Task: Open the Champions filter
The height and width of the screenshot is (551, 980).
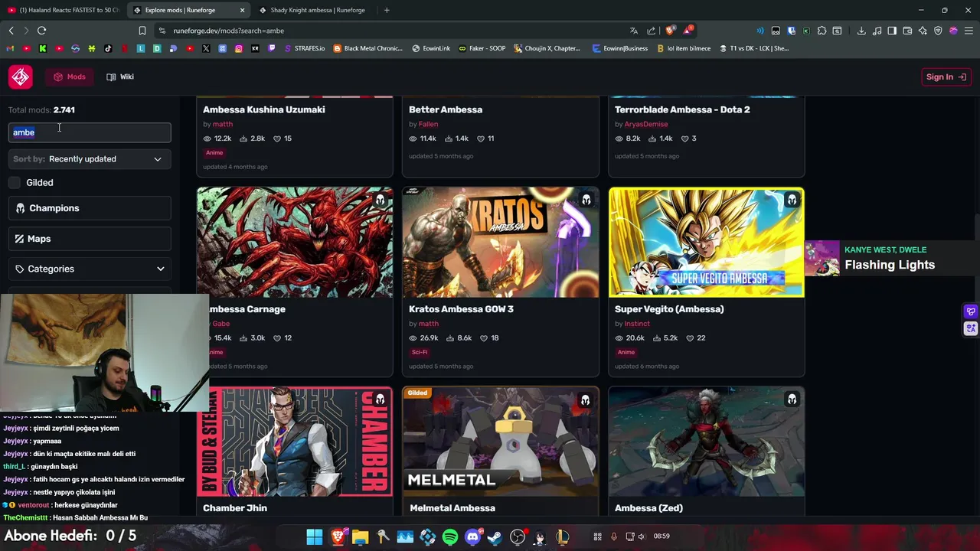Action: click(90, 208)
